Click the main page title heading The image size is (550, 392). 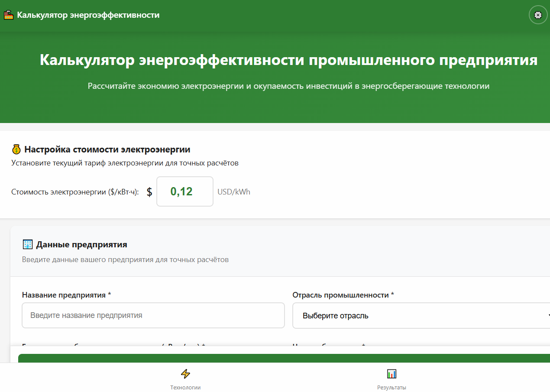(x=288, y=60)
